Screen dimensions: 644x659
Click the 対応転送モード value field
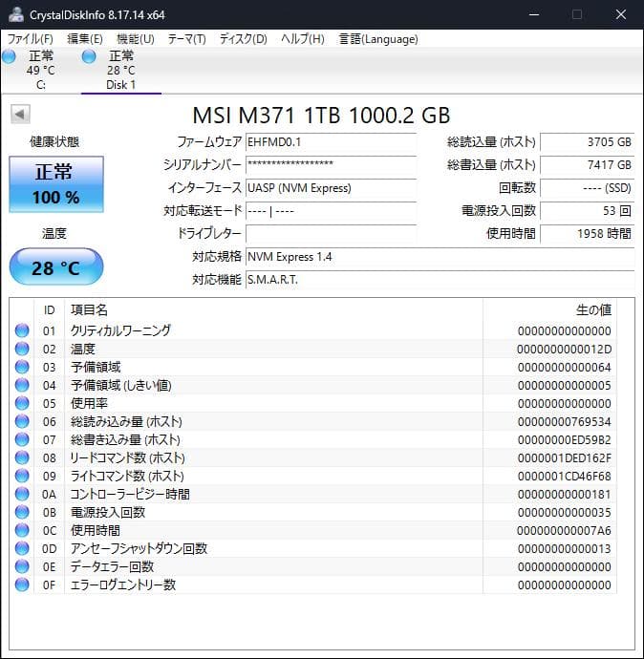point(331,210)
